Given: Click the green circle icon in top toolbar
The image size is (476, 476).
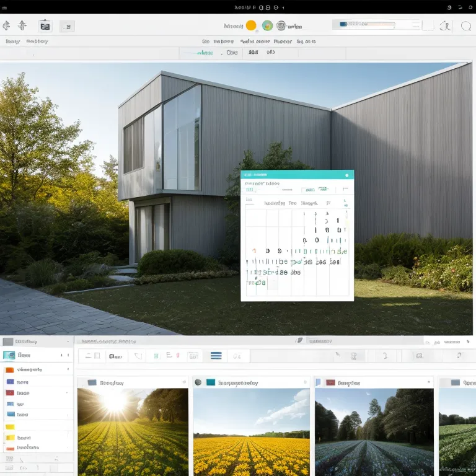Looking at the screenshot, I should [x=267, y=25].
